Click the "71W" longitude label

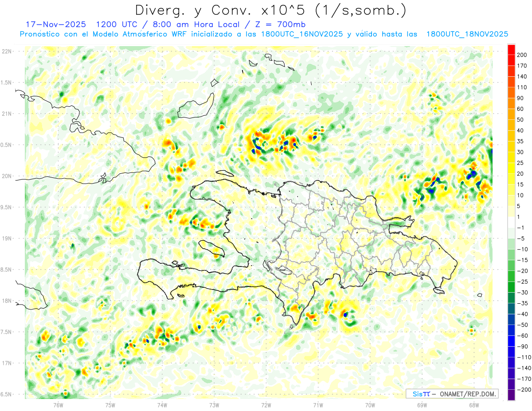[318, 405]
